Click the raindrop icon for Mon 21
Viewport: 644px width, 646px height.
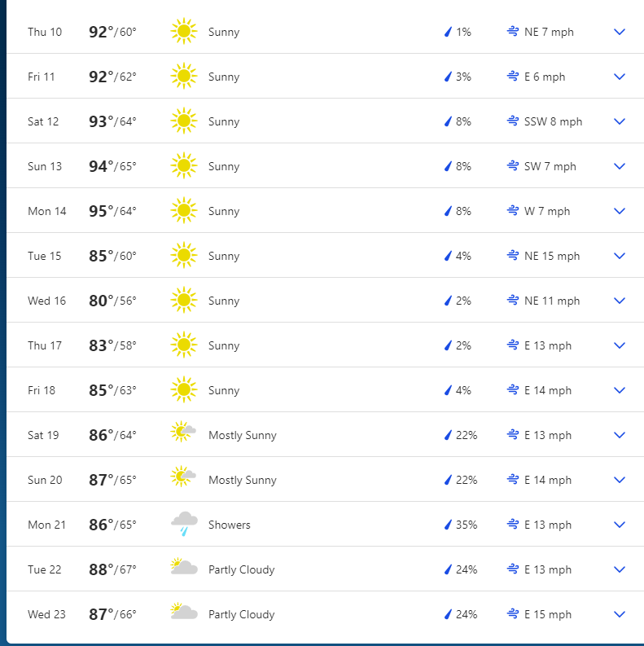point(447,525)
